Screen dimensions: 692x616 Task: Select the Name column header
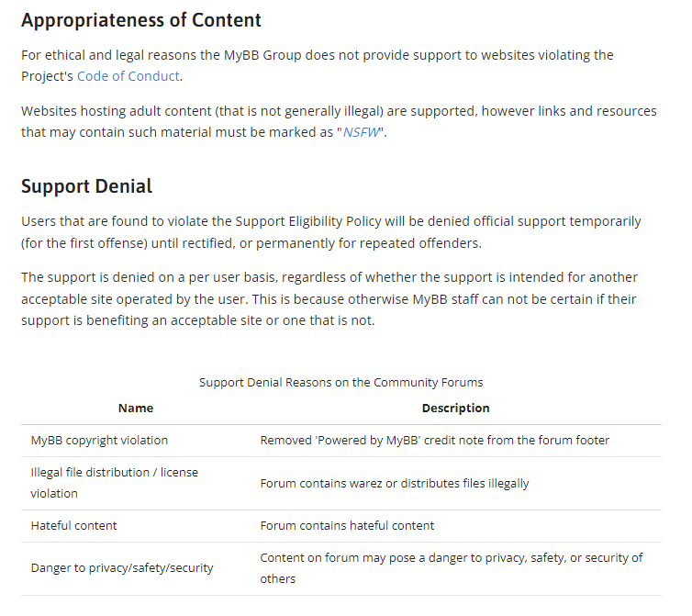[x=136, y=408]
